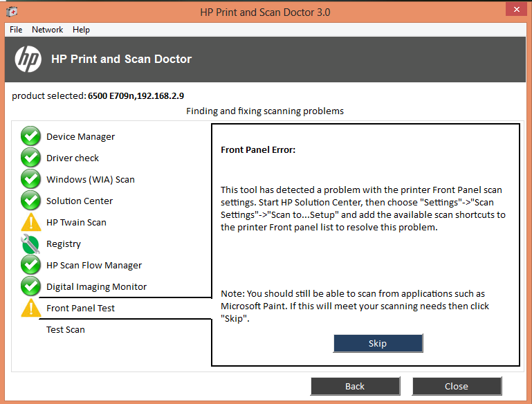The width and height of the screenshot is (532, 404).
Task: Click the HP logo in header
Action: [28, 59]
